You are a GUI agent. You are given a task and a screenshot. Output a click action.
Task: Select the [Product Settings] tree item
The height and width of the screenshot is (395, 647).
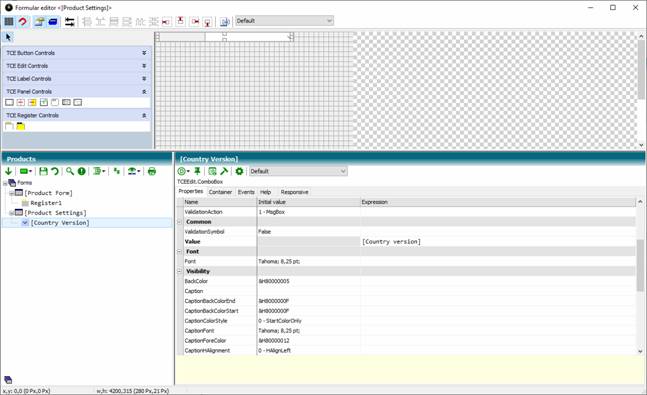click(x=55, y=213)
